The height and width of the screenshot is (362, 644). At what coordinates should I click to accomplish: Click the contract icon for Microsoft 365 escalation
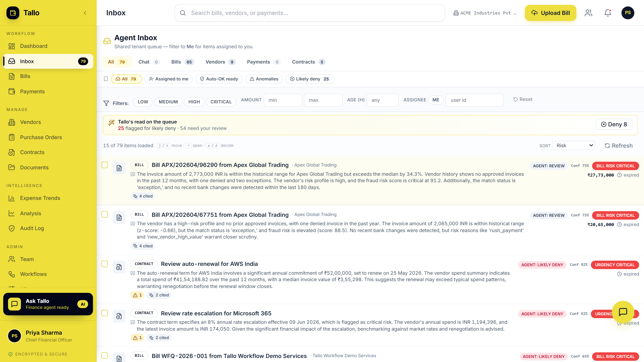click(x=119, y=316)
